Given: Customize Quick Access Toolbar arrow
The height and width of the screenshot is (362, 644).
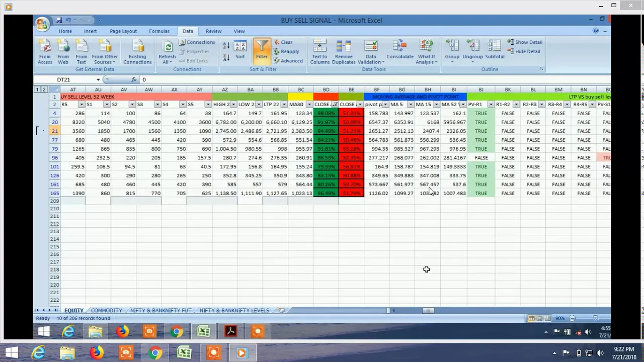Looking at the screenshot, I should [99, 20].
